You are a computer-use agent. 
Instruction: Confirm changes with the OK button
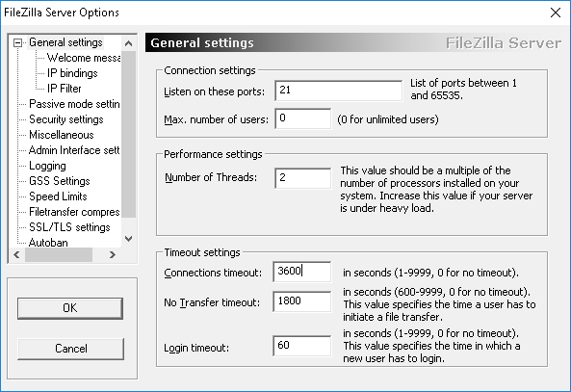(x=70, y=308)
